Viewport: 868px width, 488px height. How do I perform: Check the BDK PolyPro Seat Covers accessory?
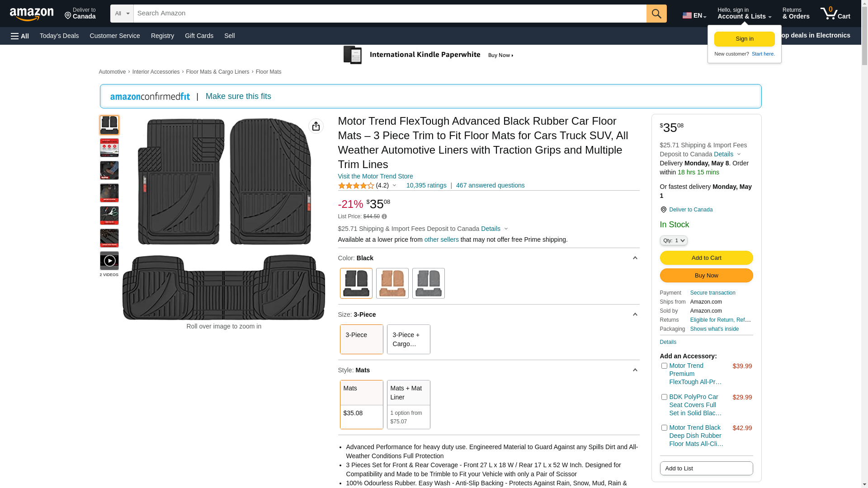[x=664, y=397]
